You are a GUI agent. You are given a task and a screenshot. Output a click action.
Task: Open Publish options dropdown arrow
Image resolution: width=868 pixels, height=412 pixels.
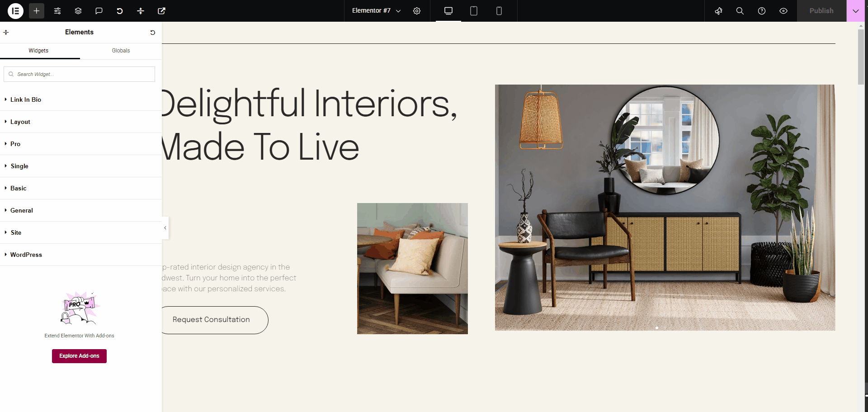coord(856,11)
